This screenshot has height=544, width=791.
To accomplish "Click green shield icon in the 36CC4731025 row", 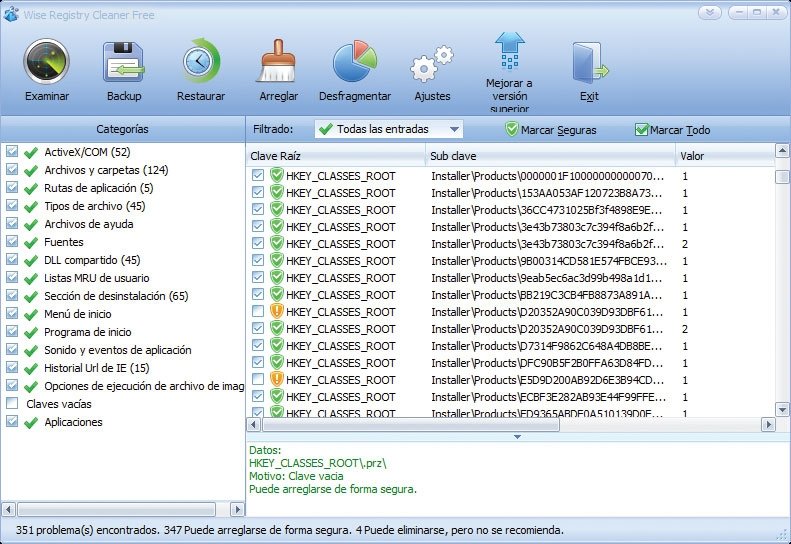I will [276, 209].
